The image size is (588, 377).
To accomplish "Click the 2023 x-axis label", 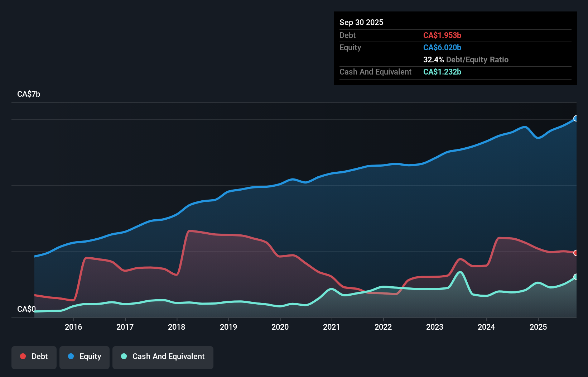I will pos(435,327).
